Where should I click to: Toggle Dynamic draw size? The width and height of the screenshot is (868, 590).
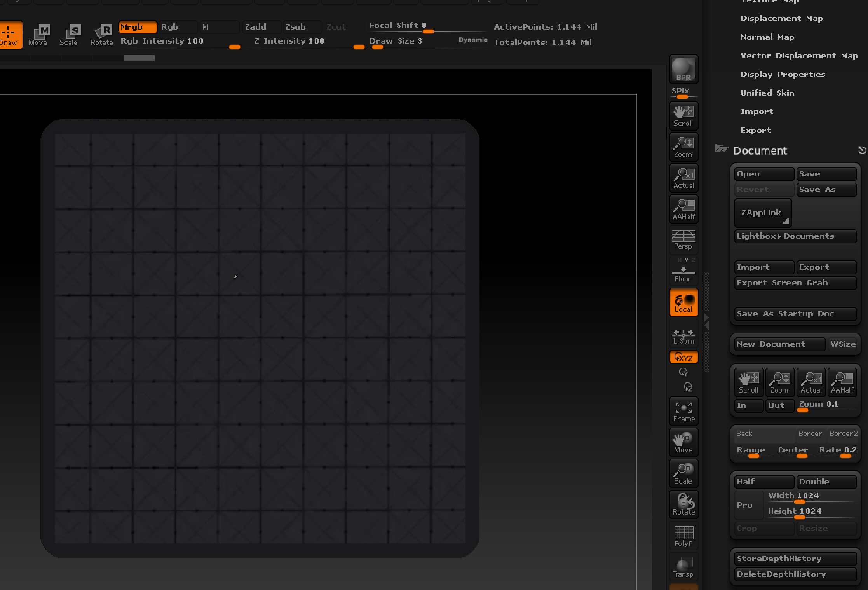coord(473,40)
